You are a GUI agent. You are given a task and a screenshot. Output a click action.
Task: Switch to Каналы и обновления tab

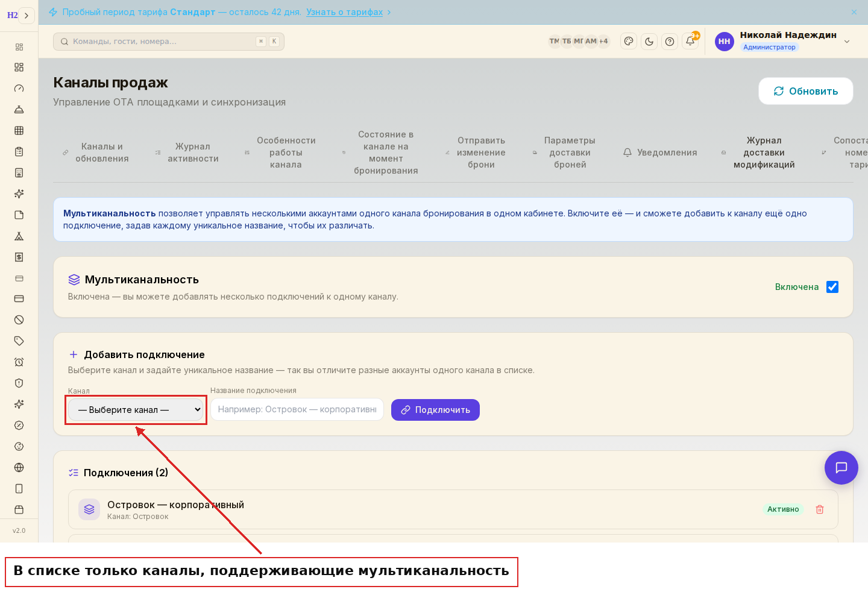point(96,153)
